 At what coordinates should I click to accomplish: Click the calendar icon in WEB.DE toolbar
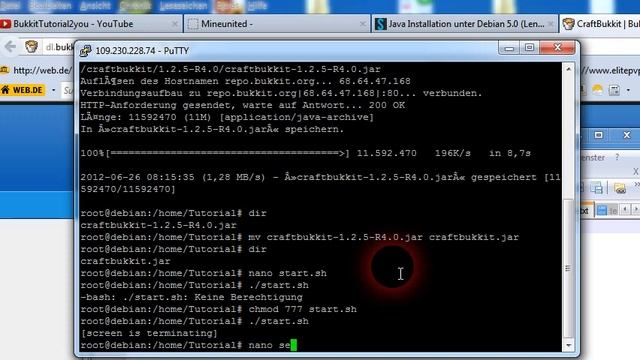coord(614,90)
